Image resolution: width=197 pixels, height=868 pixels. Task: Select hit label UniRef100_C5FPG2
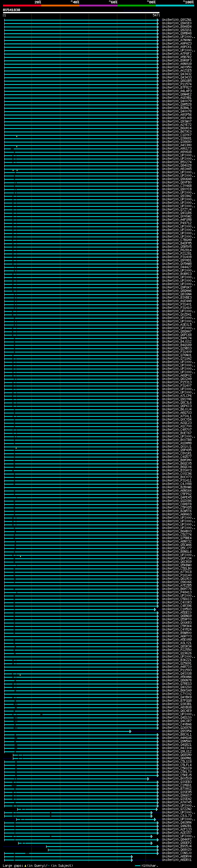click(176, 494)
